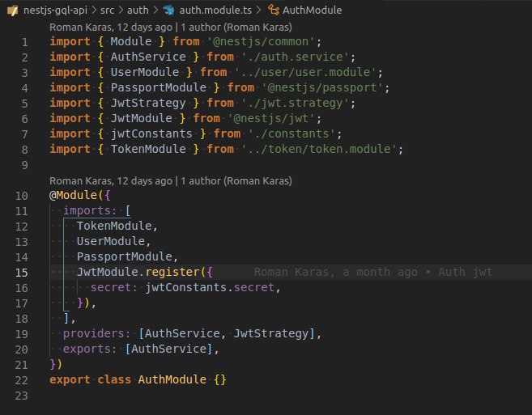Click jwtConstants on the secret line
Screen dimensions: 532x415
pyautogui.click(x=186, y=287)
